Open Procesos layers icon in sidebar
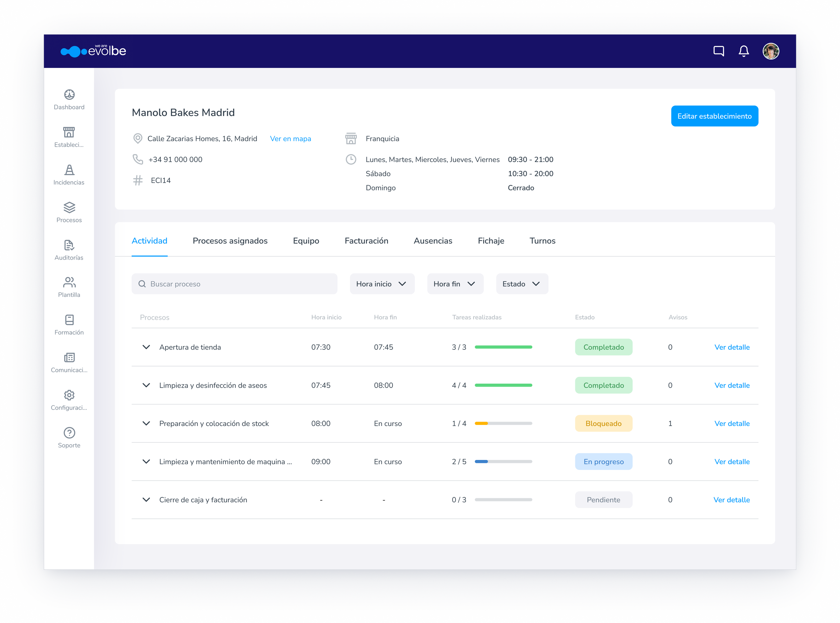The width and height of the screenshot is (840, 623). (69, 207)
